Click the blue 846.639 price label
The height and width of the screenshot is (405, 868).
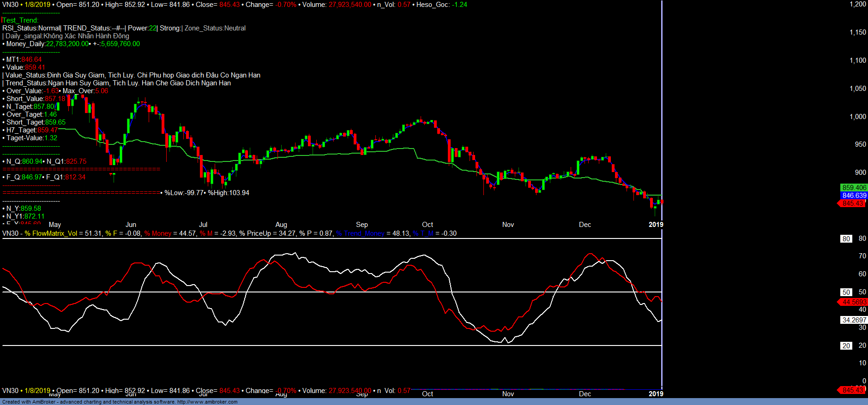854,196
